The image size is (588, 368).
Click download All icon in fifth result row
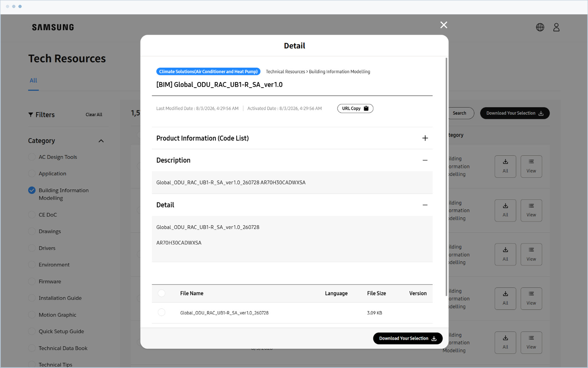[505, 343]
